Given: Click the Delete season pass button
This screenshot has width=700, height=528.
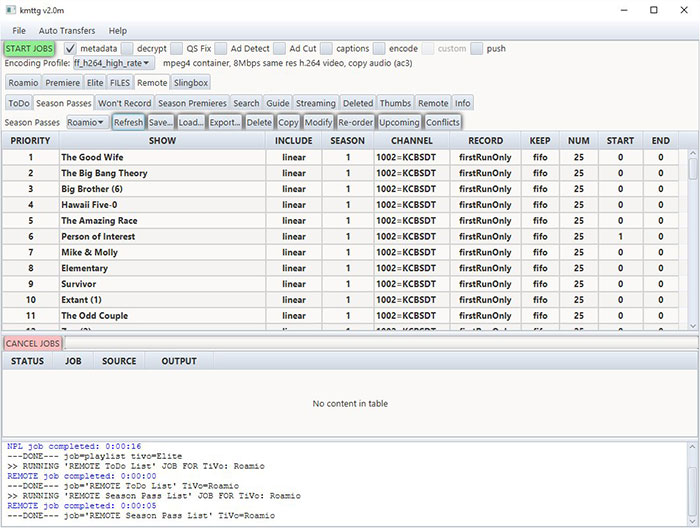Looking at the screenshot, I should 259,122.
